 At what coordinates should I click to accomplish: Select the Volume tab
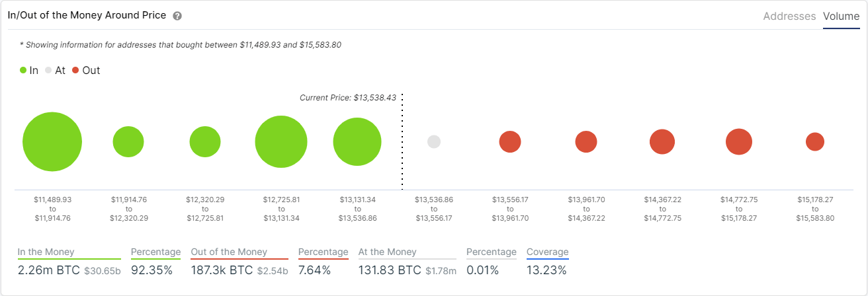pos(841,16)
